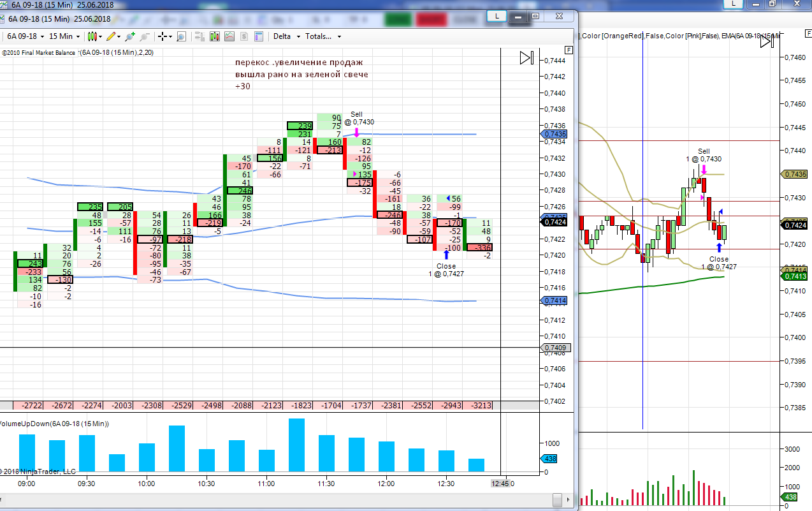
Task: Click the magenta Sell arrow on right chart
Action: coord(704,170)
